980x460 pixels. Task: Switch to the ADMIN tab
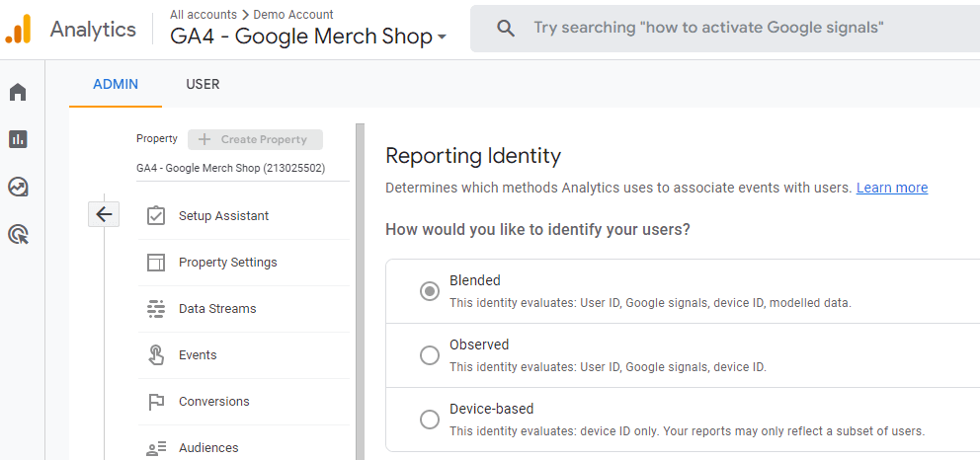click(116, 84)
